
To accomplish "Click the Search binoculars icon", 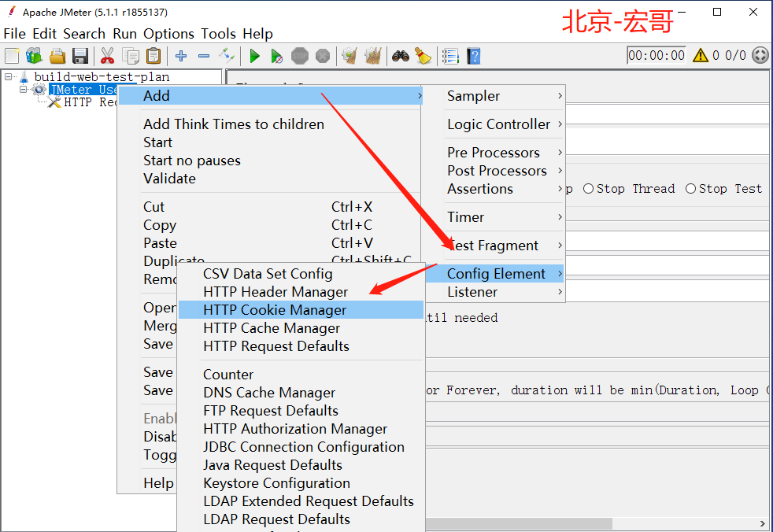I will tap(401, 56).
